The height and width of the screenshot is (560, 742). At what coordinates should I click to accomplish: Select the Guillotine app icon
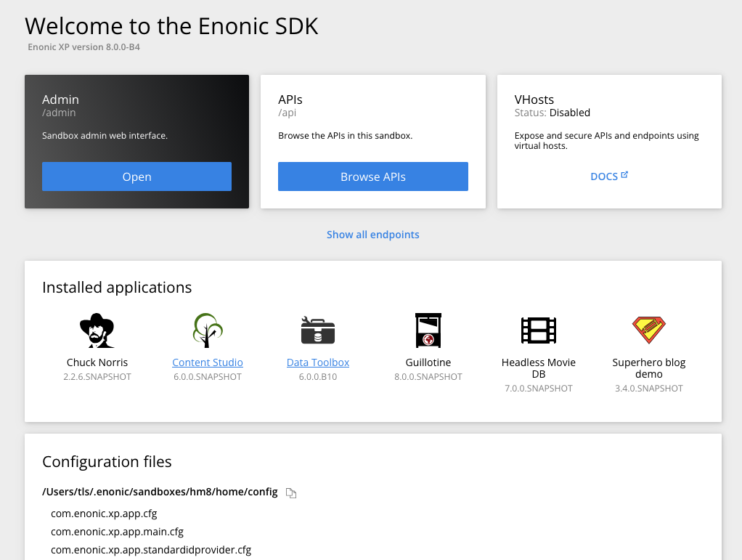click(428, 330)
